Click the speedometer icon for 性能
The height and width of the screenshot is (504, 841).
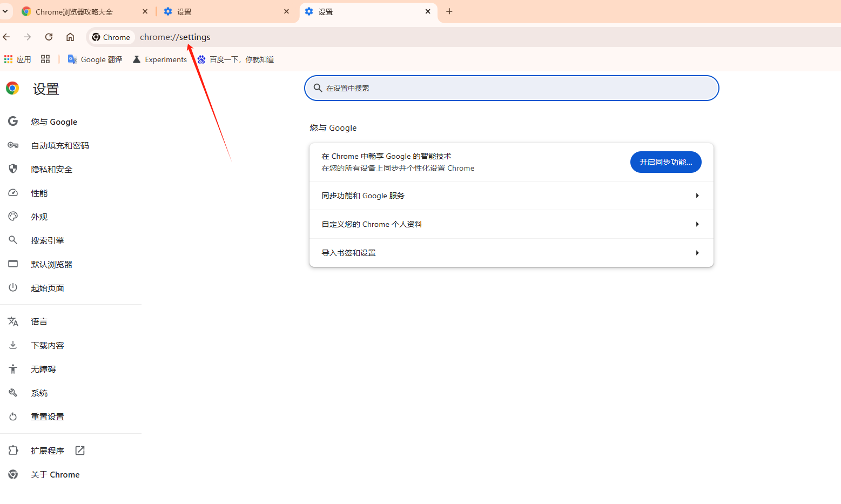[x=13, y=193]
